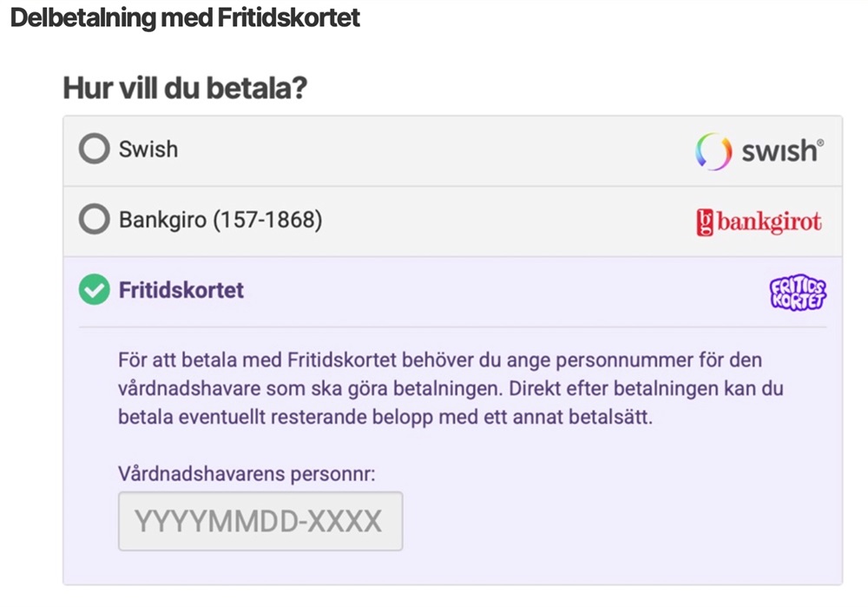Click the "Delbetalning med Fritidskortet" title
Screen dimensions: 868x607
click(x=185, y=17)
